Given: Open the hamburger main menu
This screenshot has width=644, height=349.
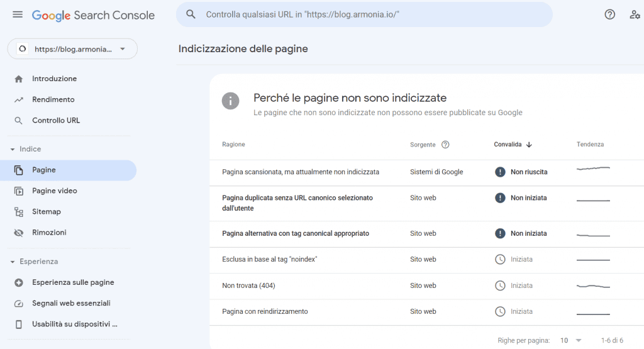Looking at the screenshot, I should point(18,15).
